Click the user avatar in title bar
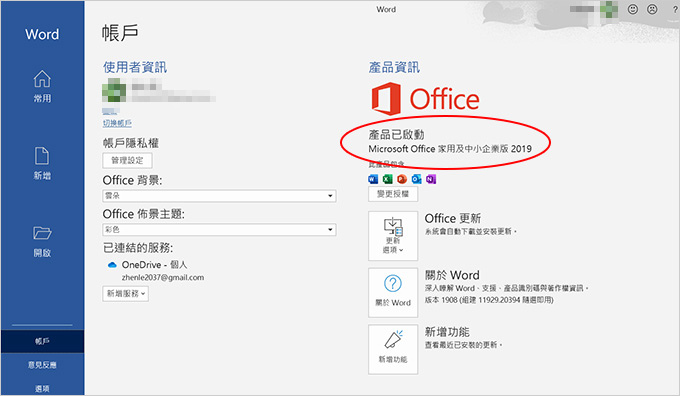This screenshot has height=396, width=680. pyautogui.click(x=609, y=9)
